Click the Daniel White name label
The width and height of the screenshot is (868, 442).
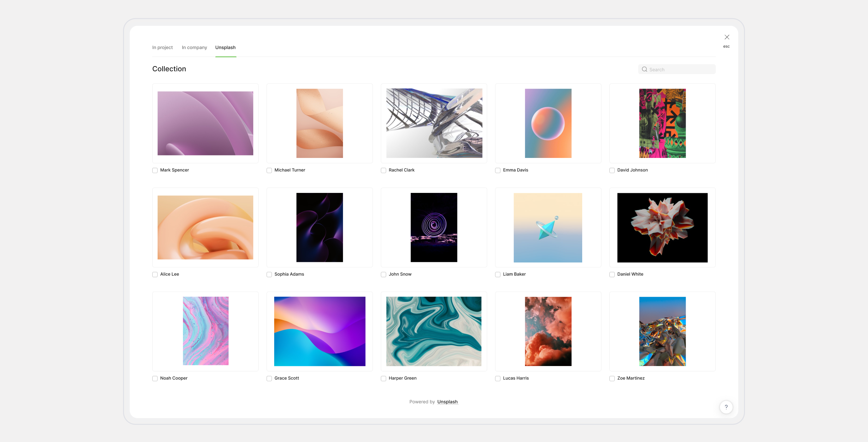click(x=630, y=274)
